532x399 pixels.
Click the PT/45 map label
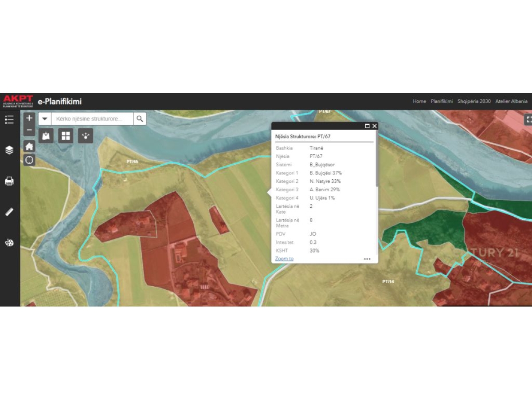pyautogui.click(x=132, y=162)
